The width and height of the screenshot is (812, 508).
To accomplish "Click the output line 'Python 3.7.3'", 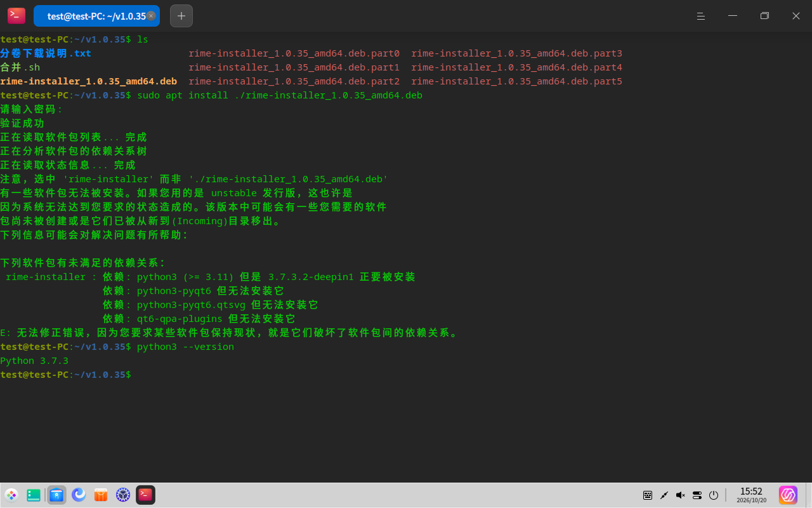I will click(x=34, y=361).
